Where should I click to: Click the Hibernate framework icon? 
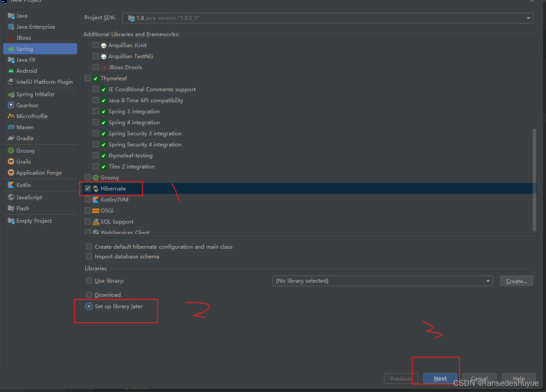coord(96,189)
